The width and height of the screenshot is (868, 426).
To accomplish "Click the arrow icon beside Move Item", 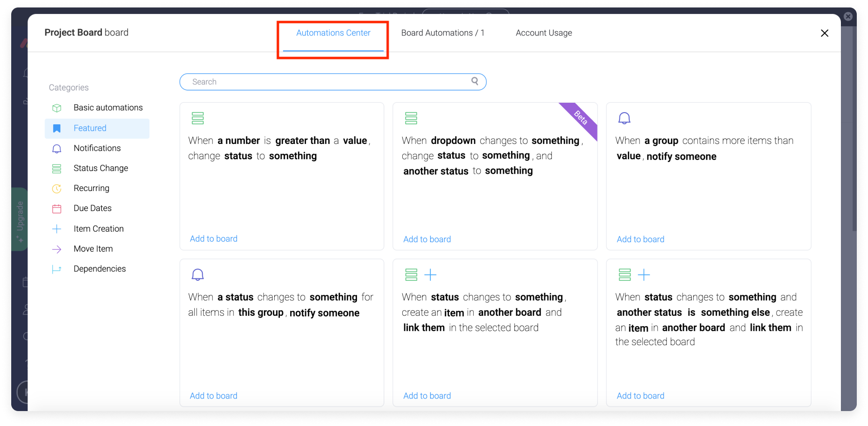I will tap(57, 249).
